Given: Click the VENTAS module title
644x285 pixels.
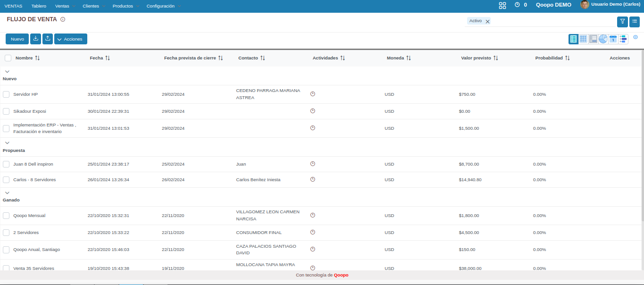Looking at the screenshot, I should pos(13,6).
